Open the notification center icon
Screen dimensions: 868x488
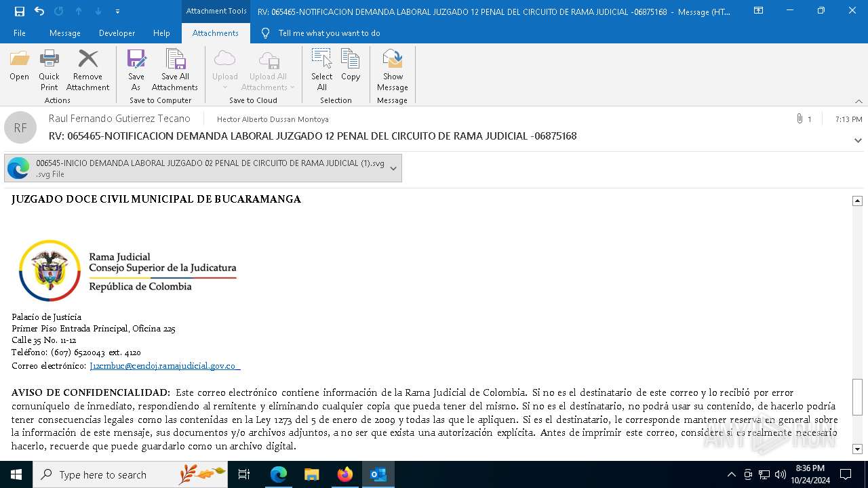[846, 474]
